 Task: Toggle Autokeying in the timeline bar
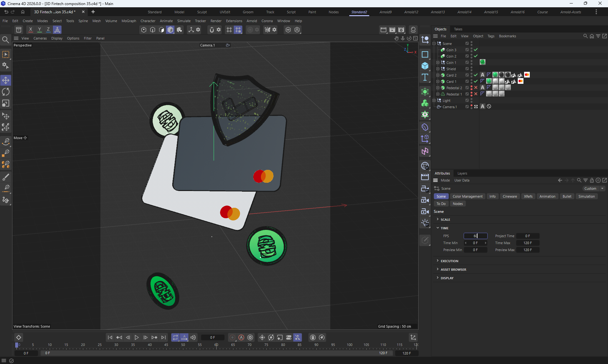[x=241, y=337]
